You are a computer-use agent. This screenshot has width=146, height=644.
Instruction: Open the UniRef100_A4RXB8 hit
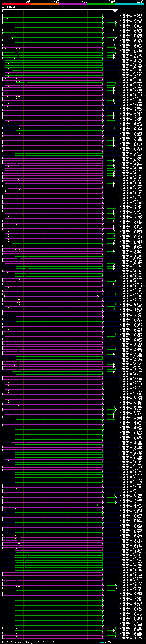[x=131, y=22]
